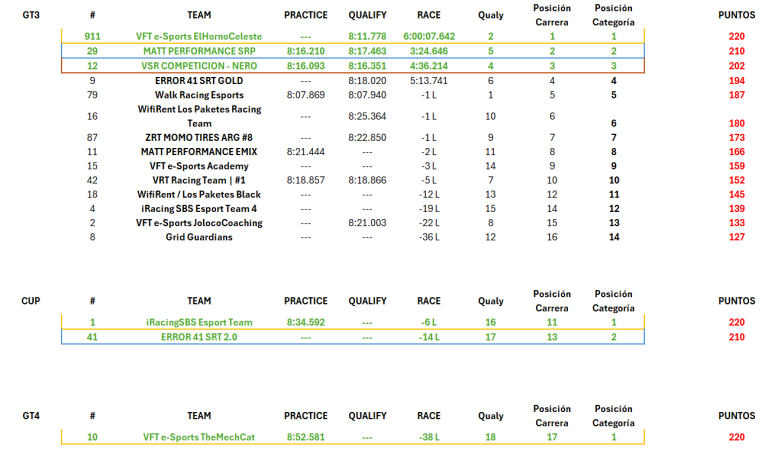The image size is (768, 473).
Task: Select car number 911
Action: click(x=92, y=36)
